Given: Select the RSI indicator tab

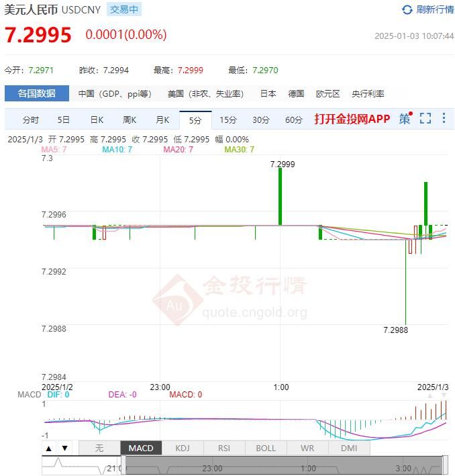Looking at the screenshot, I should click(224, 448).
